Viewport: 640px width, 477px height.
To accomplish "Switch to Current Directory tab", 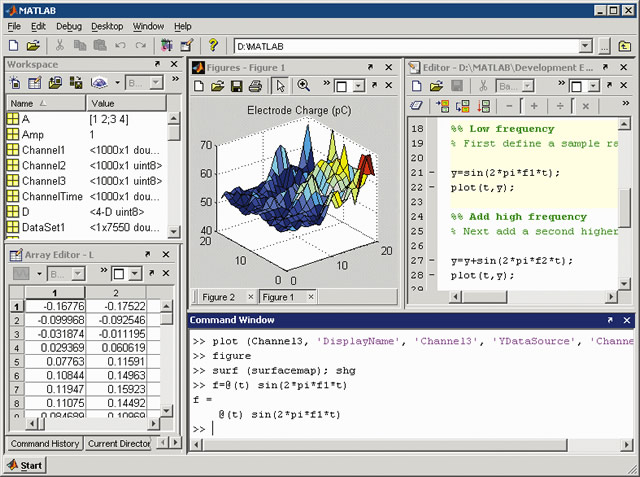I will pos(119,444).
